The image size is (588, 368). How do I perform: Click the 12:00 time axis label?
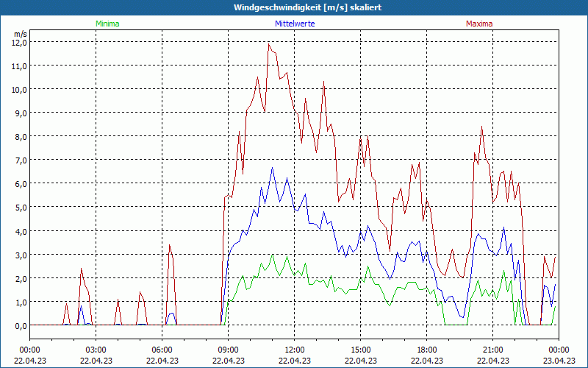(295, 350)
